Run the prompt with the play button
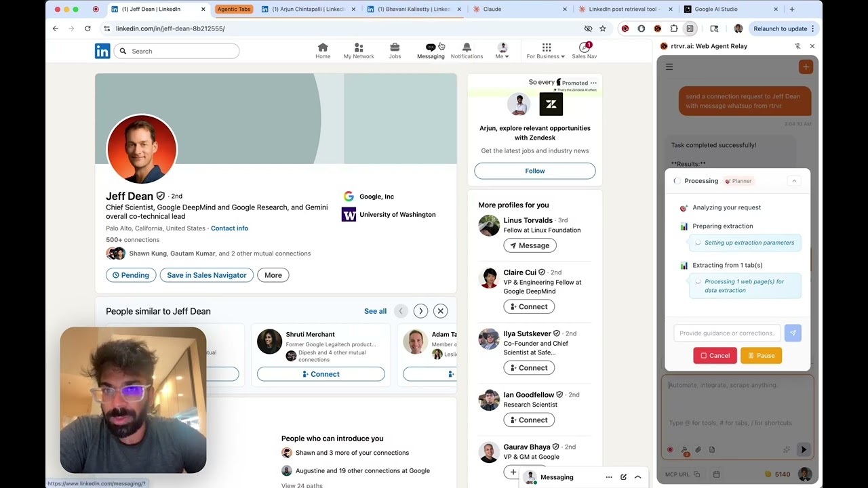 804,449
